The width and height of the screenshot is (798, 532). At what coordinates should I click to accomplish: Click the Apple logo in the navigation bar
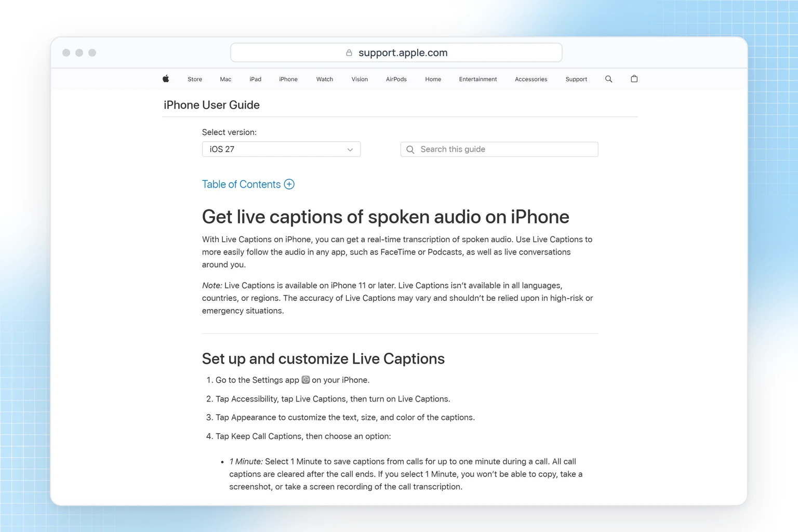click(x=166, y=79)
